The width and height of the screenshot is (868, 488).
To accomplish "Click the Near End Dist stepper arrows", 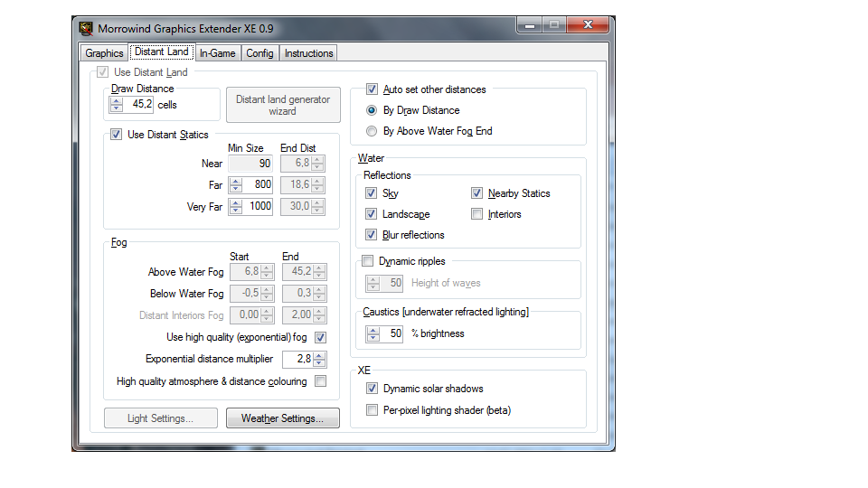I will 317,164.
